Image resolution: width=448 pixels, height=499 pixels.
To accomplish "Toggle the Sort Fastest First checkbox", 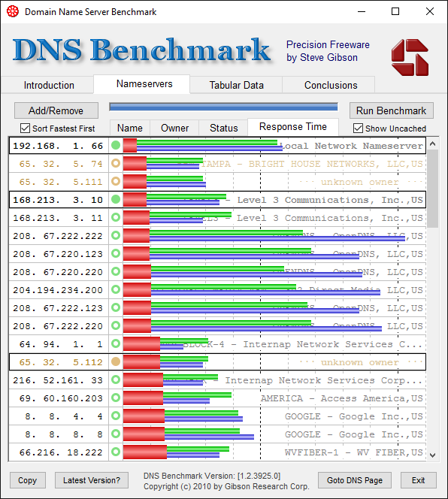I will click(25, 129).
